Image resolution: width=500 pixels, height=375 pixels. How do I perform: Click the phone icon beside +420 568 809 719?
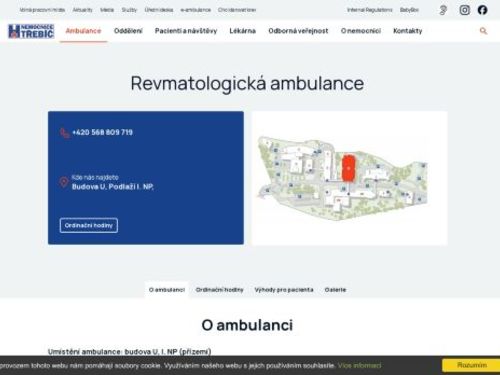[x=64, y=133]
